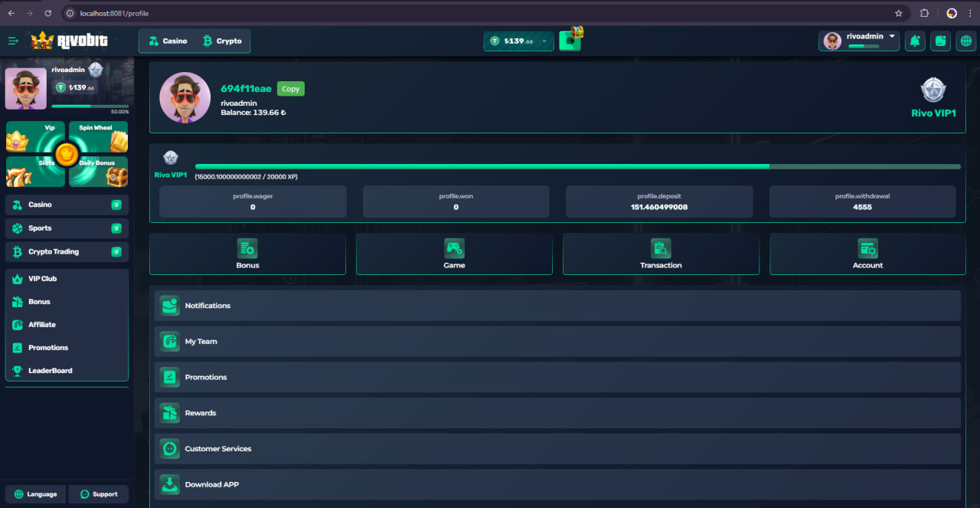Open the Vip crown tile in sidebar
Screen dimensions: 980x508
35,137
